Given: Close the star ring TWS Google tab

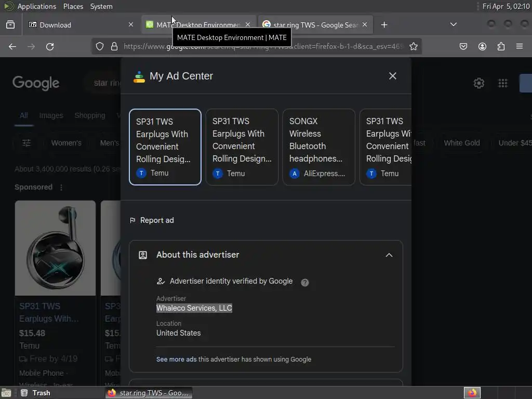Looking at the screenshot, I should point(365,24).
